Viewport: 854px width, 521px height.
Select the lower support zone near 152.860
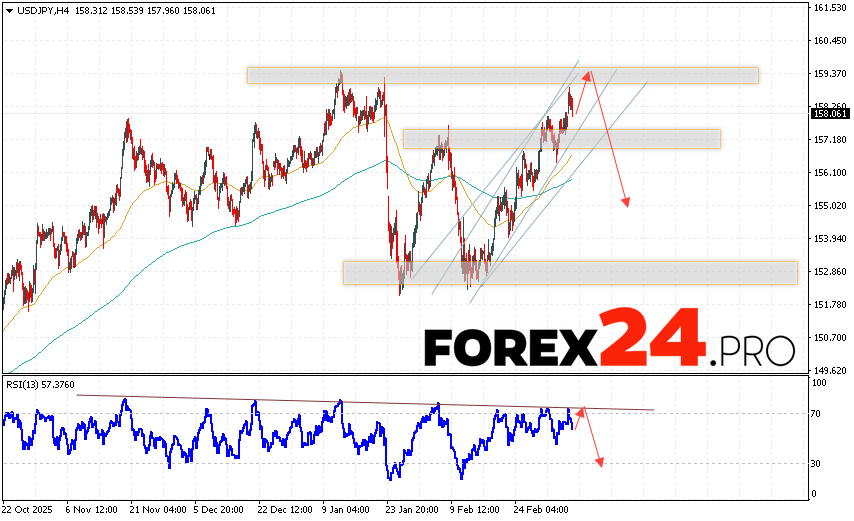pos(570,272)
